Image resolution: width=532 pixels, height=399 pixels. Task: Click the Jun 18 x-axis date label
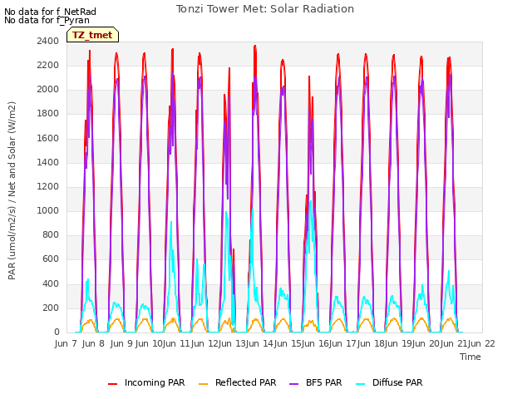(372, 343)
